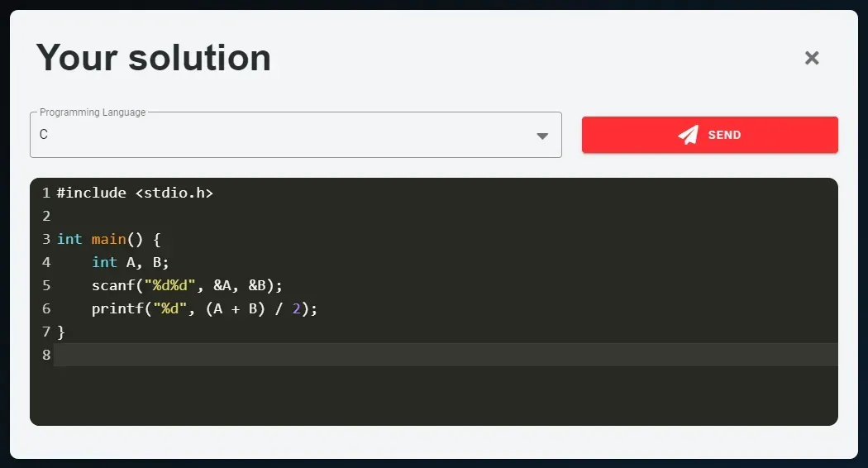The height and width of the screenshot is (468, 868).
Task: Select the Programming Language field showing C
Action: (x=296, y=135)
